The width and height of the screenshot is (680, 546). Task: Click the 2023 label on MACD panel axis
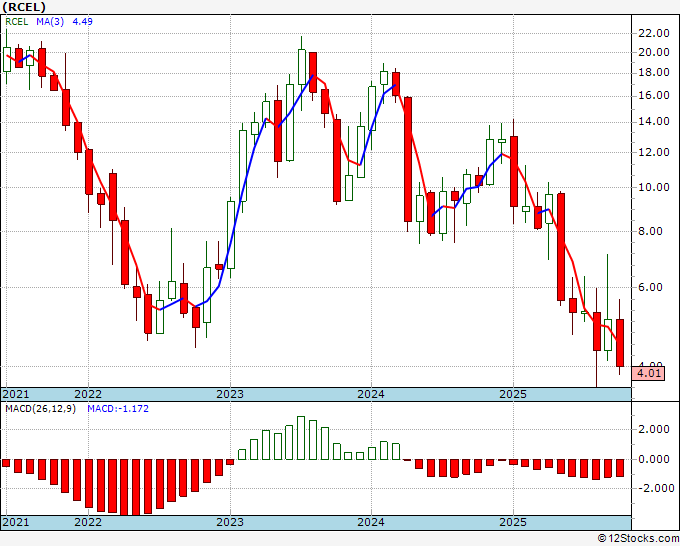pos(230,522)
